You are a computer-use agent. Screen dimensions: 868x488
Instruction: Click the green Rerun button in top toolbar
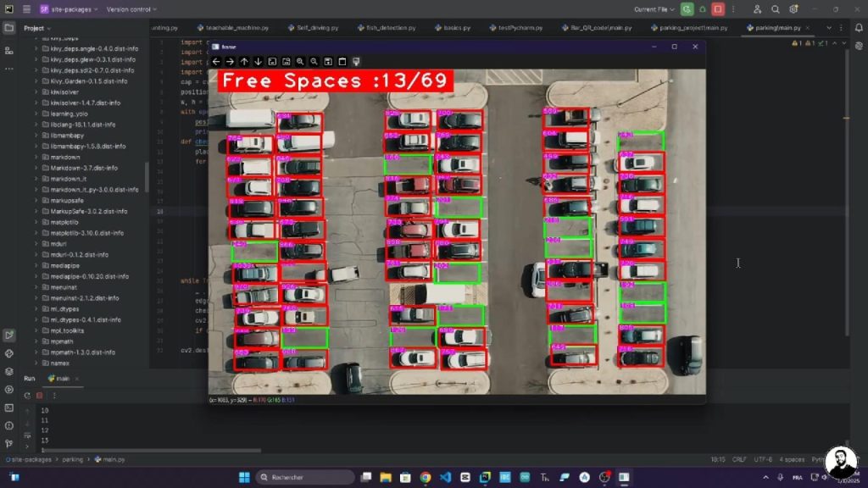(687, 9)
